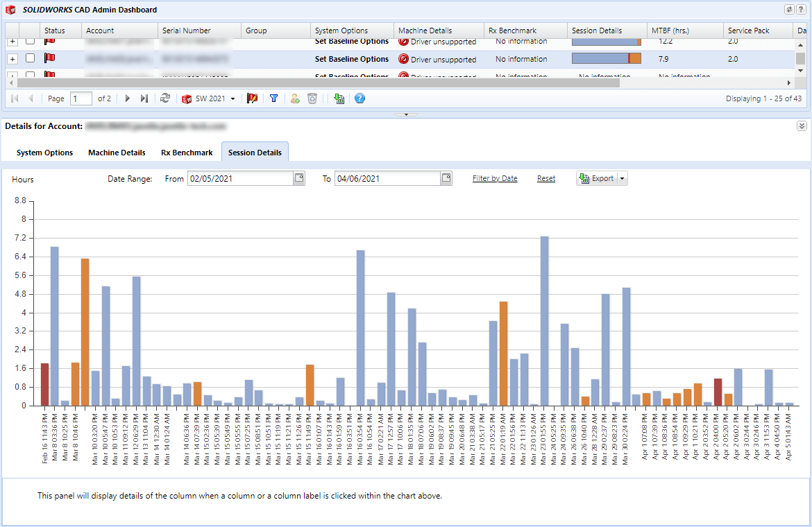Image resolution: width=812 pixels, height=527 pixels.
Task: Open the From date calendar picker
Action: [x=299, y=178]
